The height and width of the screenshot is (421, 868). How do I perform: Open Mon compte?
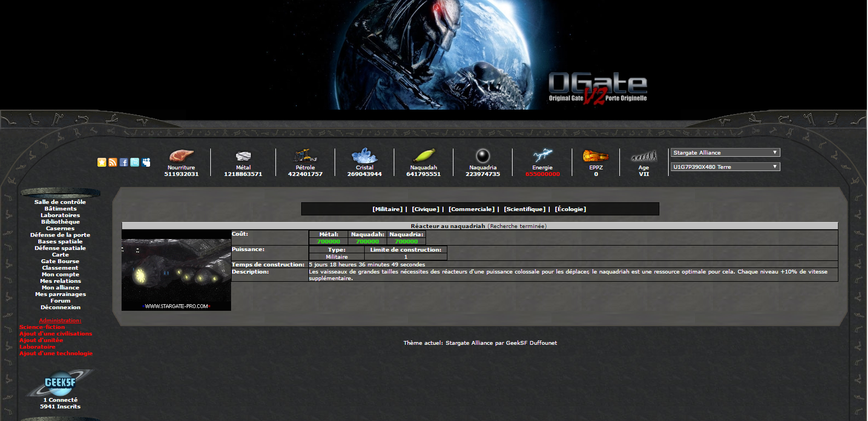(x=60, y=275)
